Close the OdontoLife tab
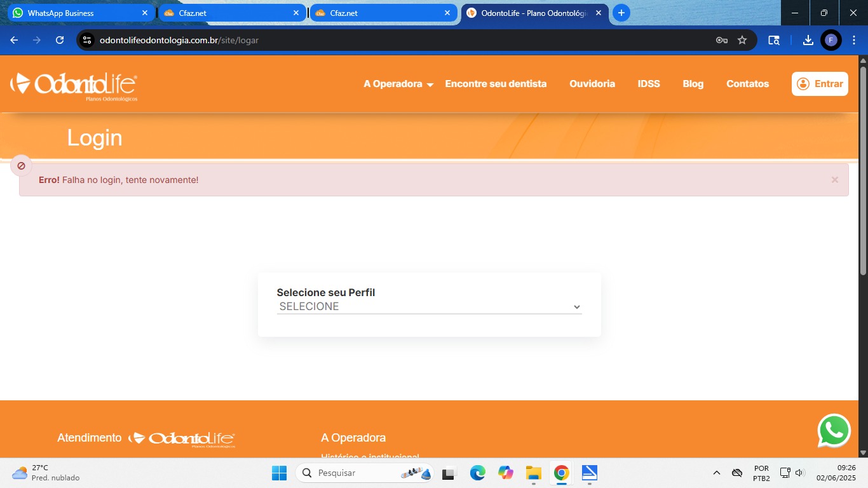This screenshot has width=868, height=488. (599, 13)
